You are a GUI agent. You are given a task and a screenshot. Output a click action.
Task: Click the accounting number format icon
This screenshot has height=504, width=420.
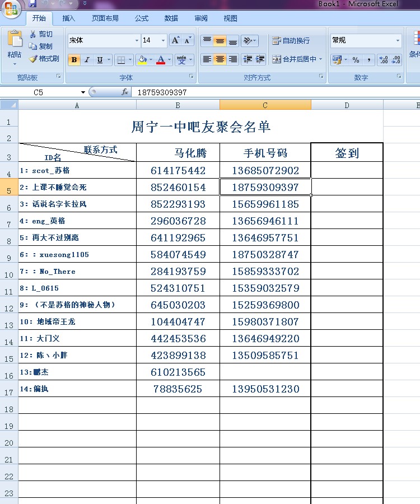tap(337, 60)
